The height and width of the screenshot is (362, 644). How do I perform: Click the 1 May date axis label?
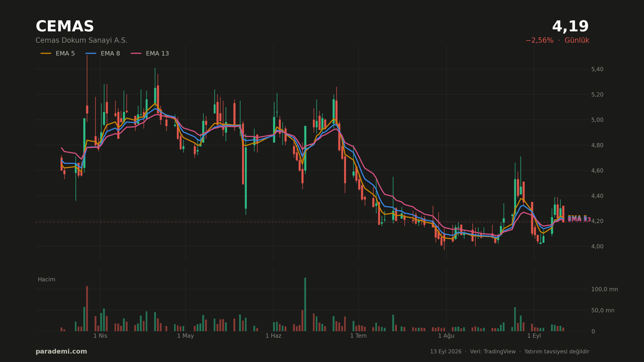point(186,336)
